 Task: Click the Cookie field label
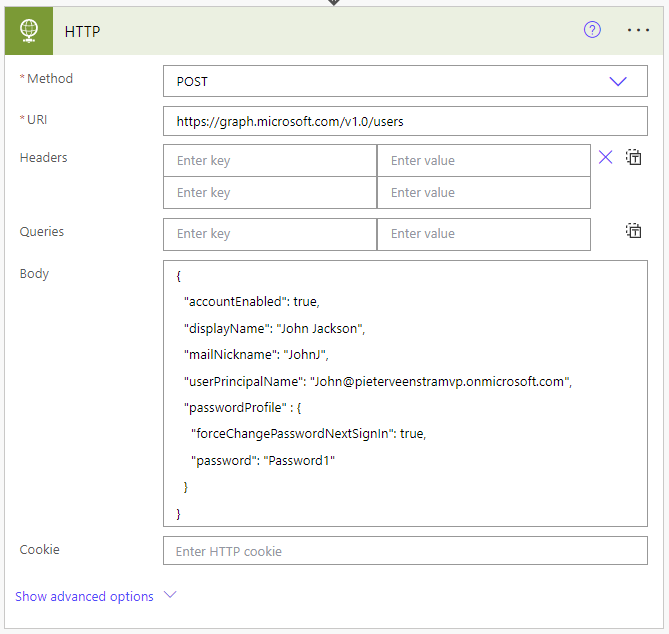click(x=39, y=550)
